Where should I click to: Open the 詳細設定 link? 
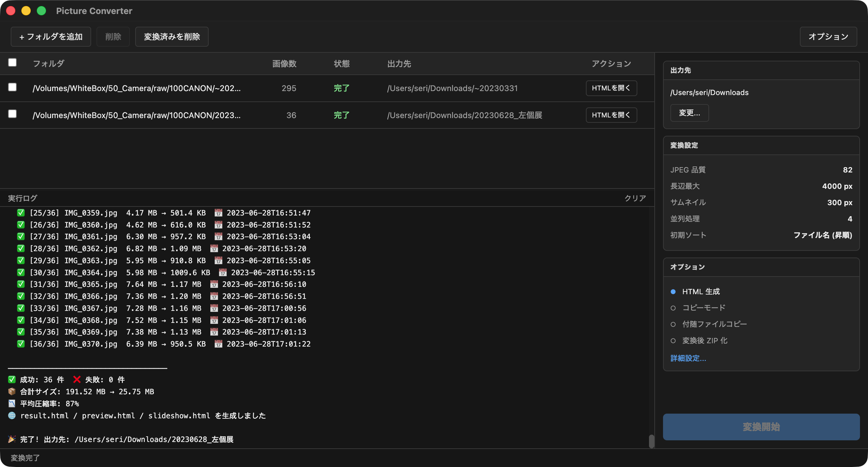[688, 358]
